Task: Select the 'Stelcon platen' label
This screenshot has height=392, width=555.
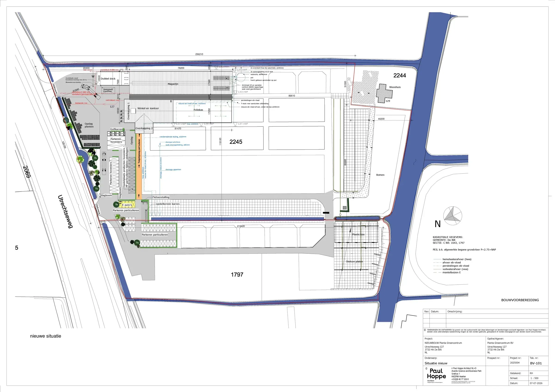Action: pyautogui.click(x=354, y=262)
